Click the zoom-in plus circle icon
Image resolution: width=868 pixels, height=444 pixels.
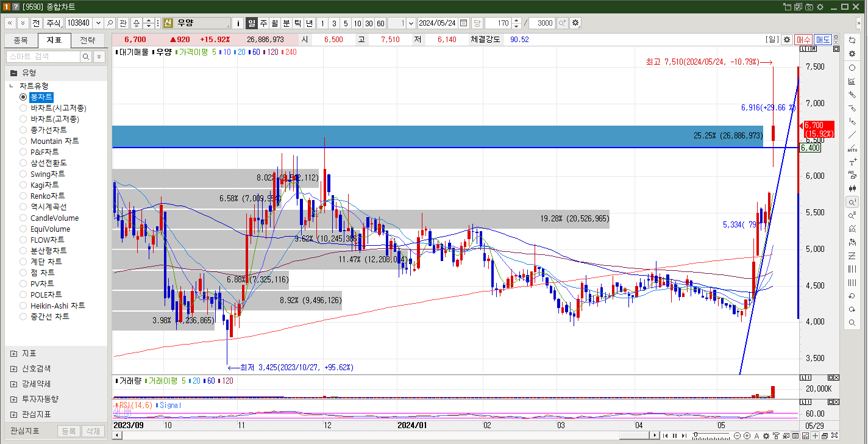tap(747, 435)
